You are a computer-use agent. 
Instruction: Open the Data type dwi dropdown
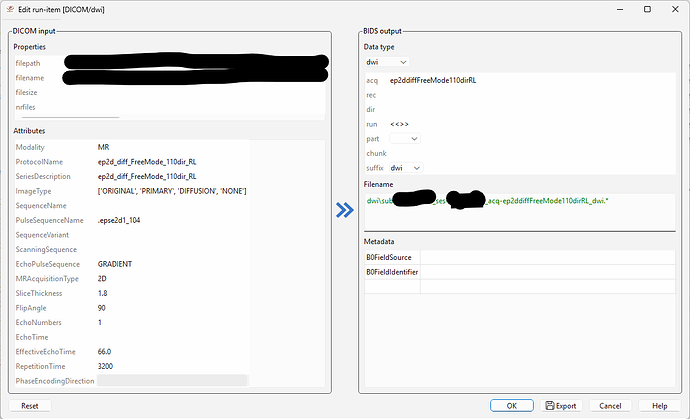tap(386, 62)
